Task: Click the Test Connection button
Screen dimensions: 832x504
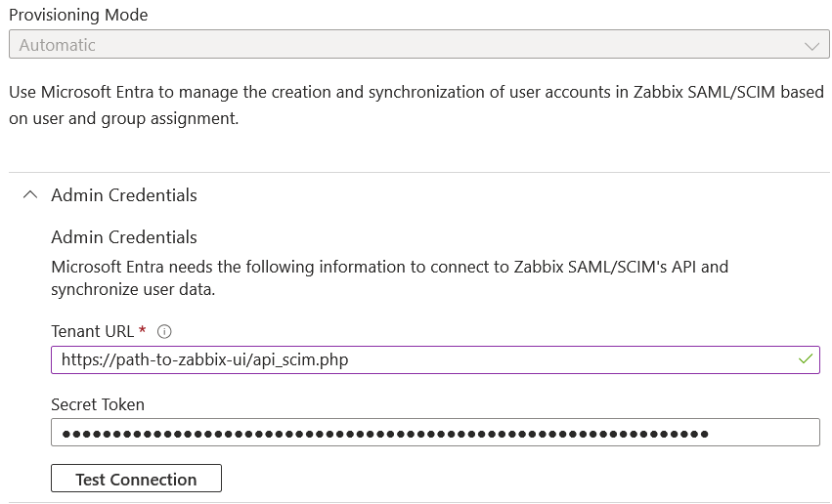Action: click(136, 479)
